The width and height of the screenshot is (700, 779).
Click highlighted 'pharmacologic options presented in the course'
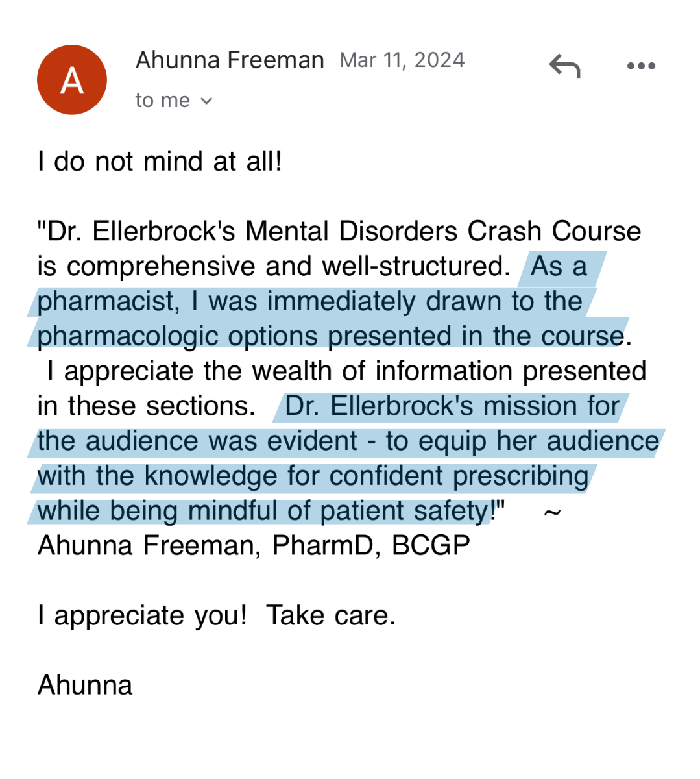coord(331,336)
